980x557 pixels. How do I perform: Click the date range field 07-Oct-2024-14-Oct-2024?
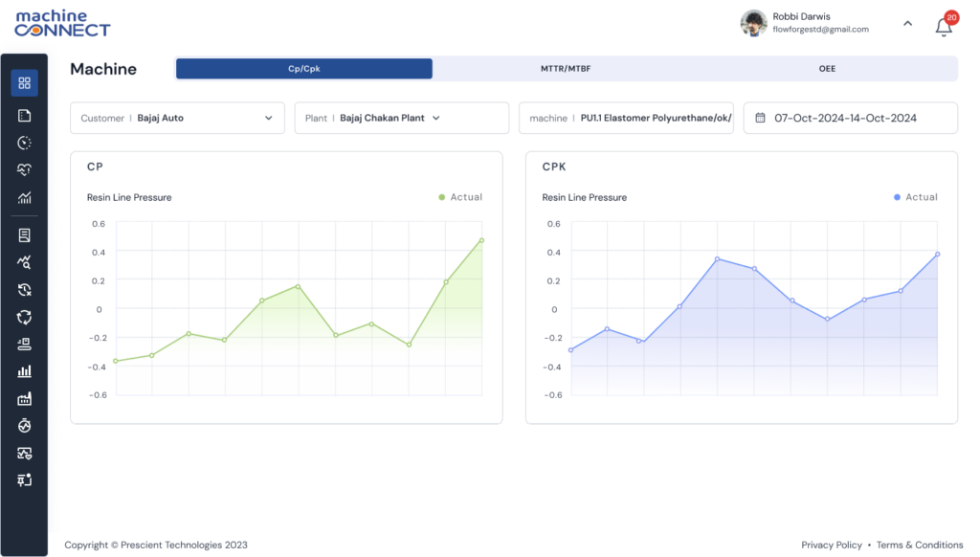coord(850,118)
